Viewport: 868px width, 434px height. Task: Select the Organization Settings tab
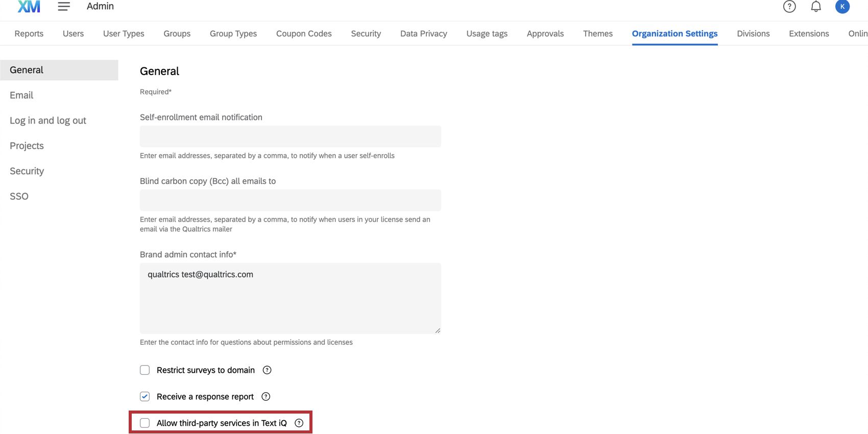click(x=675, y=34)
